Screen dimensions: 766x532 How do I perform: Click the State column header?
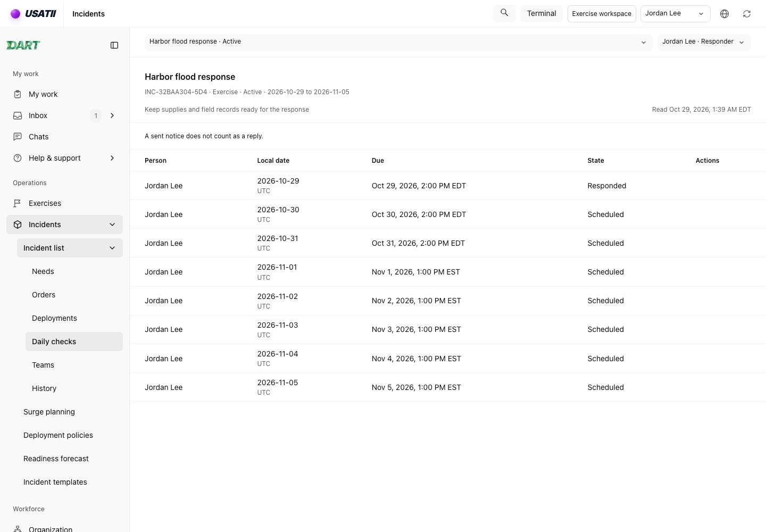click(x=596, y=161)
